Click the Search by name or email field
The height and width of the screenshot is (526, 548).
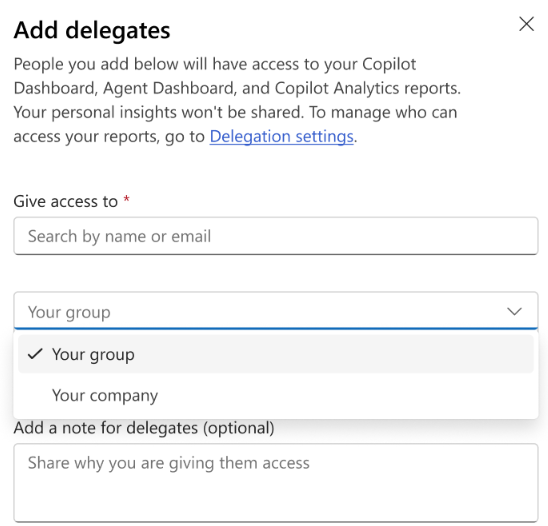pyautogui.click(x=276, y=236)
